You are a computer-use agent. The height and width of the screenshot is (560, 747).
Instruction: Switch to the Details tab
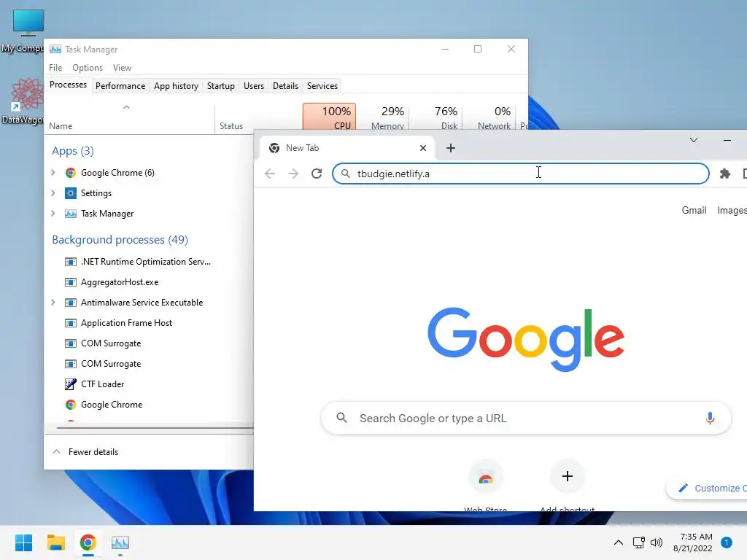click(x=285, y=86)
